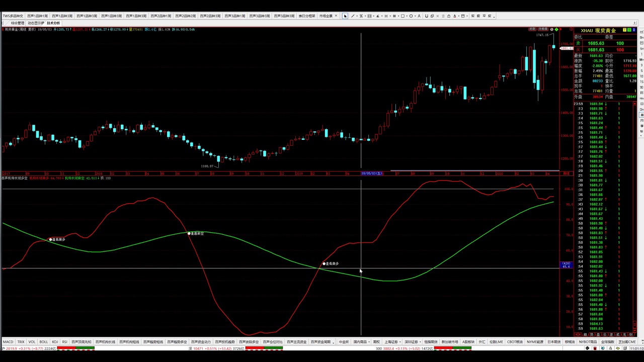The width and height of the screenshot is (644, 362).
Task: Toggle the magnet snap tool
Action: click(x=427, y=16)
